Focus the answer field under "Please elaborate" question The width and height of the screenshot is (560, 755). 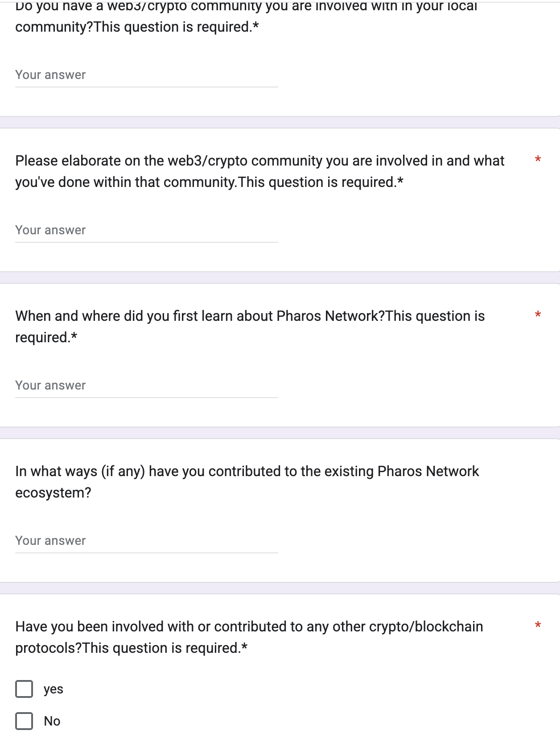(x=146, y=230)
